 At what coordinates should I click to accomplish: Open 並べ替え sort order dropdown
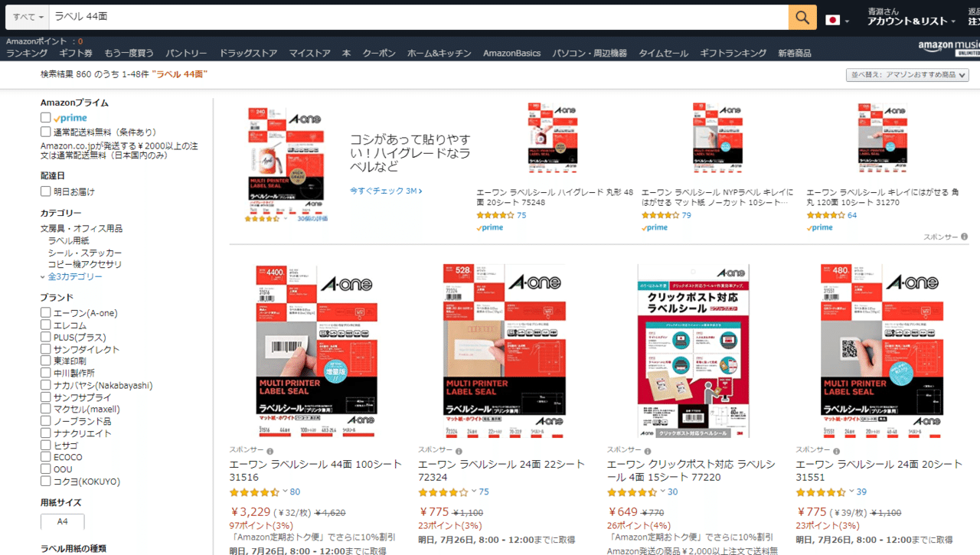[x=907, y=75]
